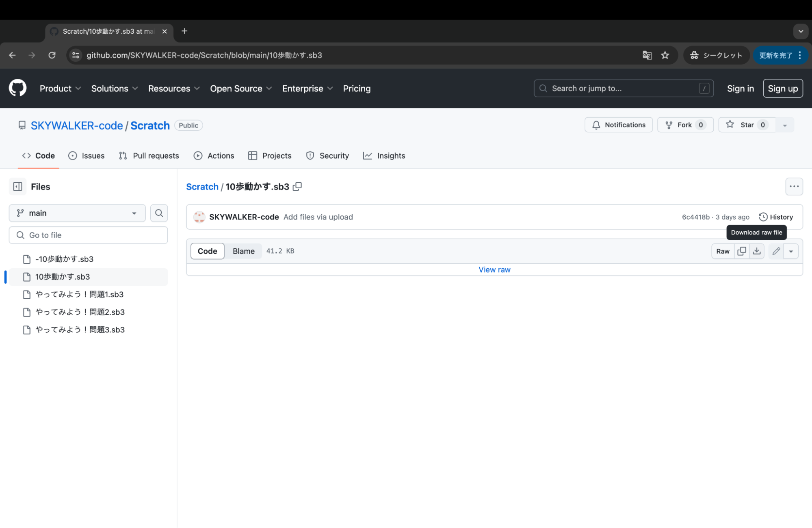The height and width of the screenshot is (528, 812).
Task: Download raw file icon
Action: pyautogui.click(x=757, y=251)
